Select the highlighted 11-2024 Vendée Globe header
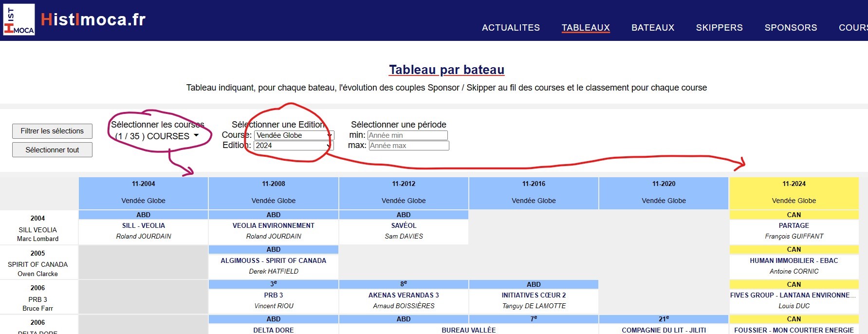868x334 pixels. click(x=794, y=193)
